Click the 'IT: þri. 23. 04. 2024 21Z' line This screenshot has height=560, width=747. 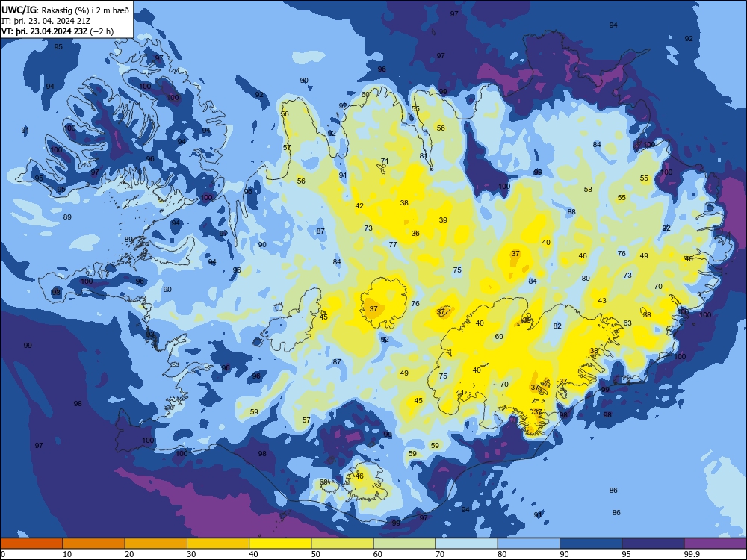pyautogui.click(x=46, y=21)
